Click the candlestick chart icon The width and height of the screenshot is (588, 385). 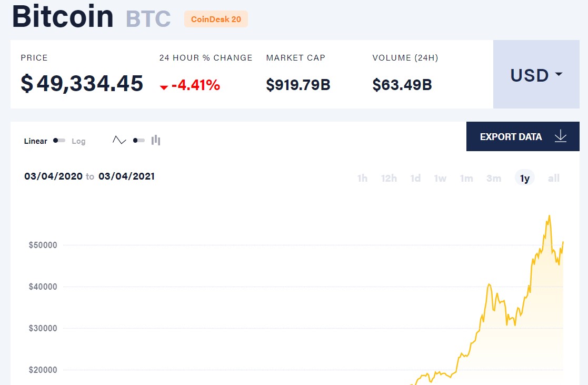click(x=156, y=140)
